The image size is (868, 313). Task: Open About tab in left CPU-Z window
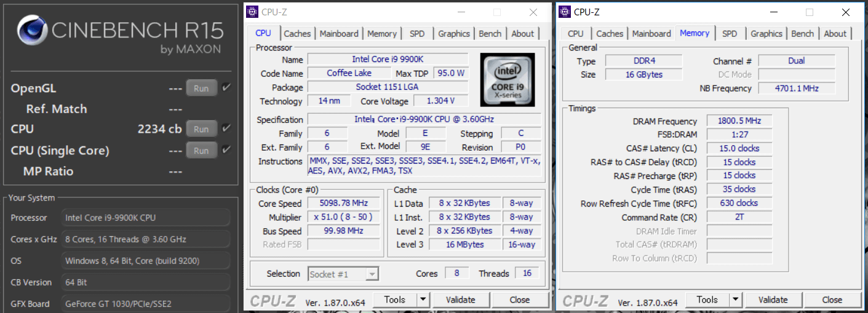point(523,34)
